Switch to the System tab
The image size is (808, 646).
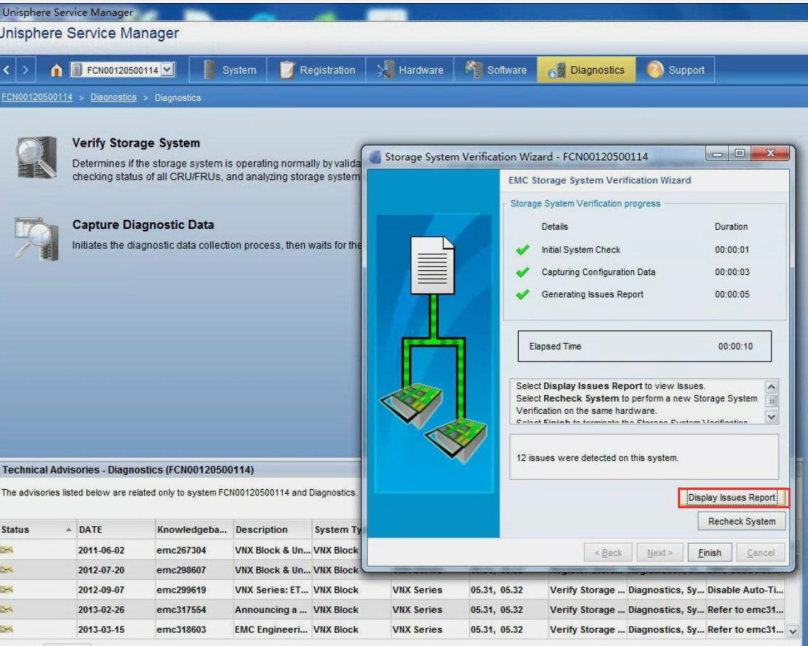click(x=229, y=70)
